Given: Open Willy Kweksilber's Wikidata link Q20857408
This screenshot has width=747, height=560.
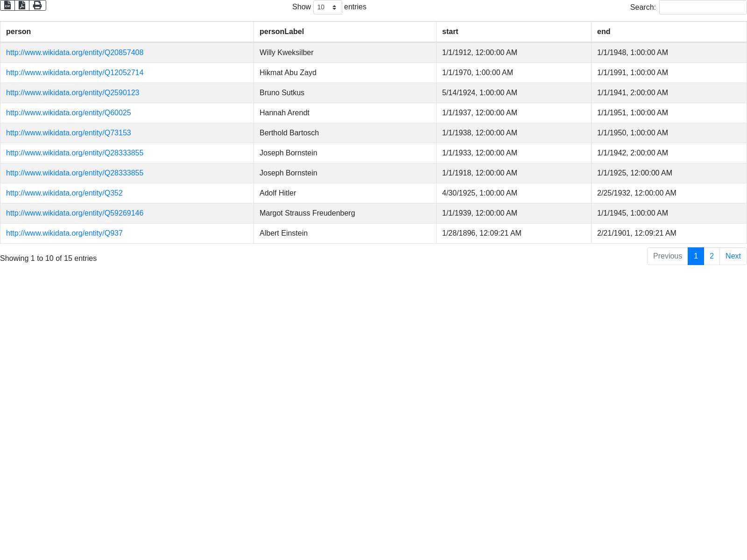Looking at the screenshot, I should (x=75, y=53).
